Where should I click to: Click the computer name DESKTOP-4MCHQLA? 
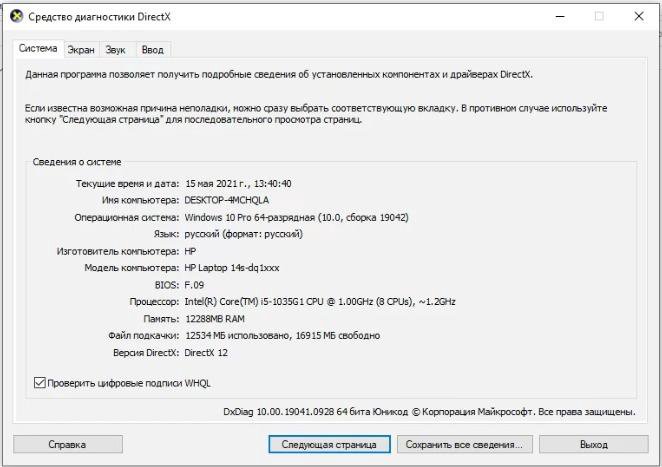[x=226, y=200]
